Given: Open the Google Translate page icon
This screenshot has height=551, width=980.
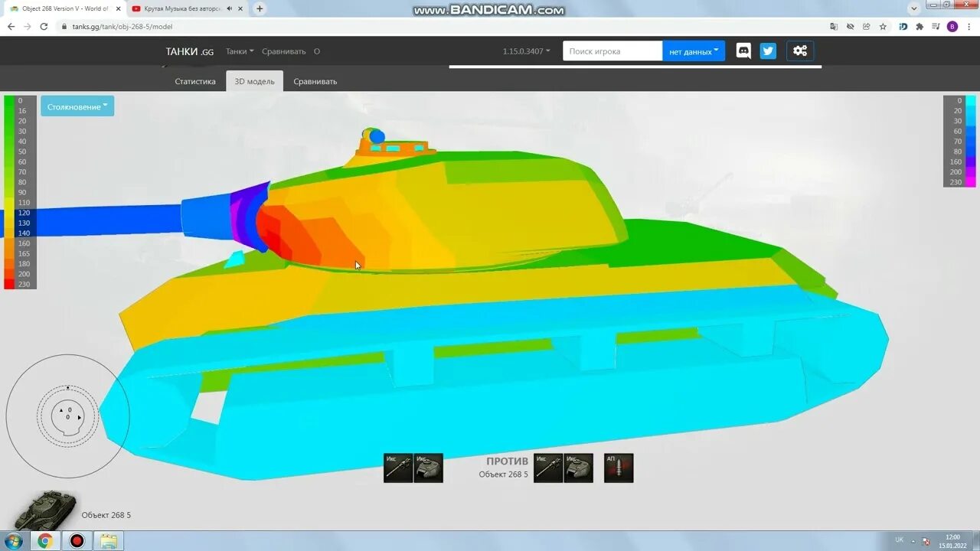Looking at the screenshot, I should (x=834, y=26).
